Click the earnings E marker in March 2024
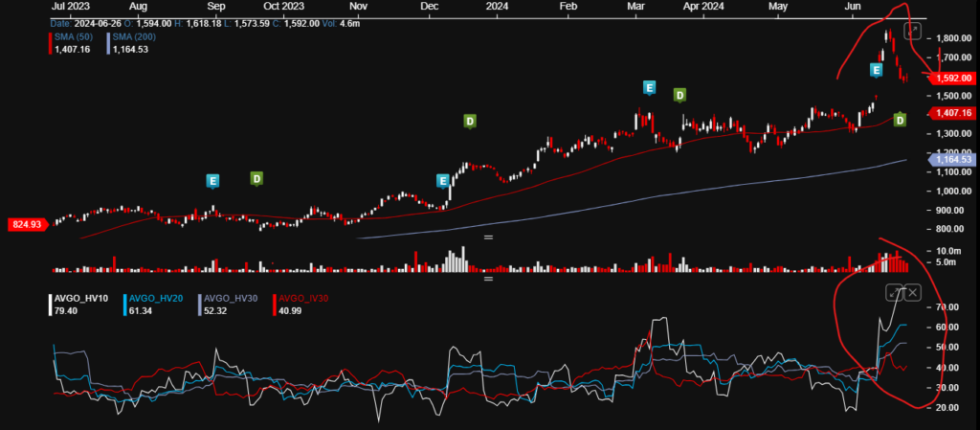This screenshot has height=430, width=980. tap(650, 87)
